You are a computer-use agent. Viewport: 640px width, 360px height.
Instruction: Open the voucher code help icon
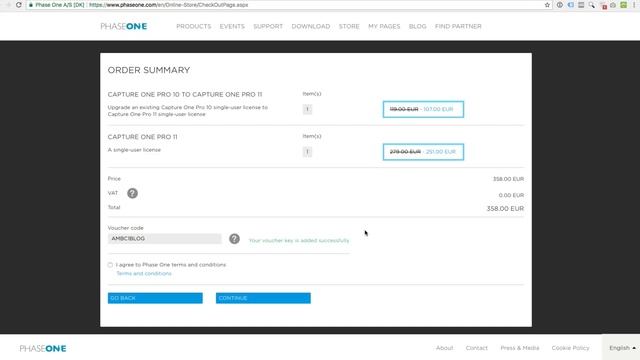[x=234, y=239]
